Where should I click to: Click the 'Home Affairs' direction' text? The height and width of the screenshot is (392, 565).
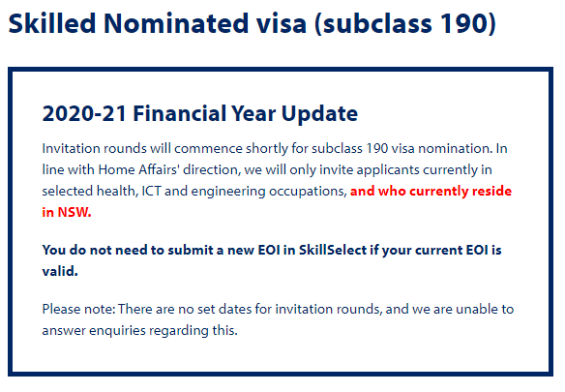(x=169, y=169)
